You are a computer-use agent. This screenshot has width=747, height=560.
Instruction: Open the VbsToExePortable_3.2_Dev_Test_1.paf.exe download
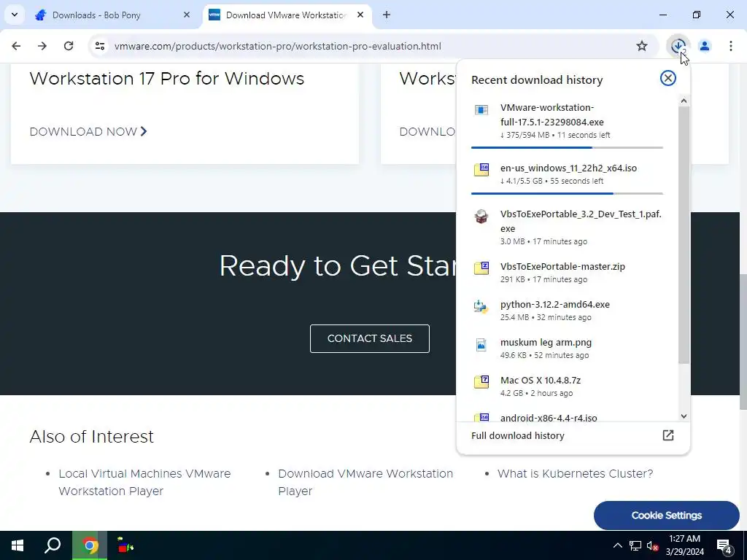pos(567,227)
